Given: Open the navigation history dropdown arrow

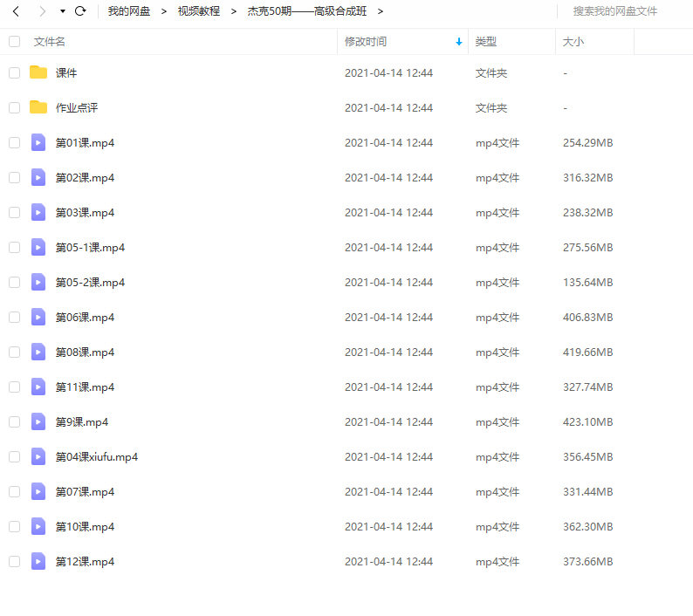Looking at the screenshot, I should 62,11.
